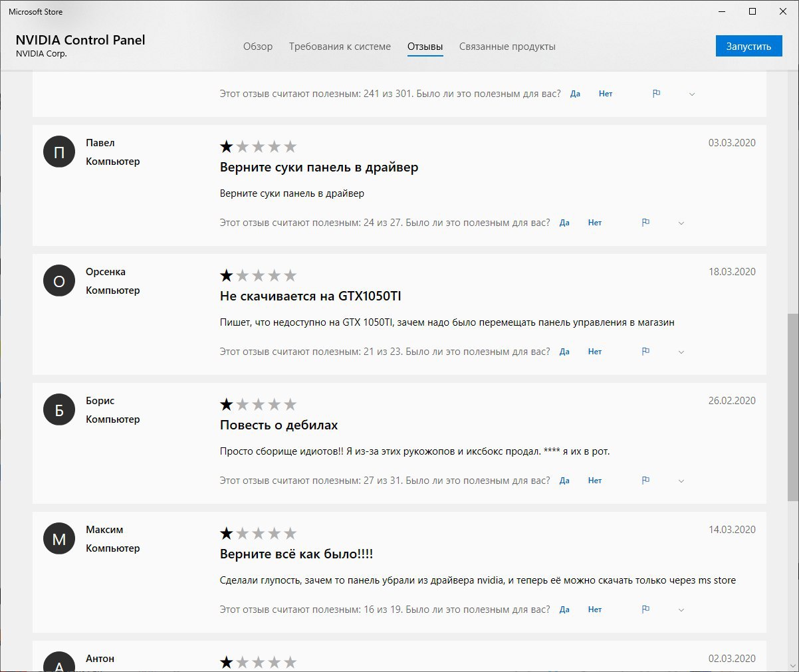Screen dimensions: 799x672
Task: Click Максим's avatar circle with letter М
Action: click(x=59, y=539)
